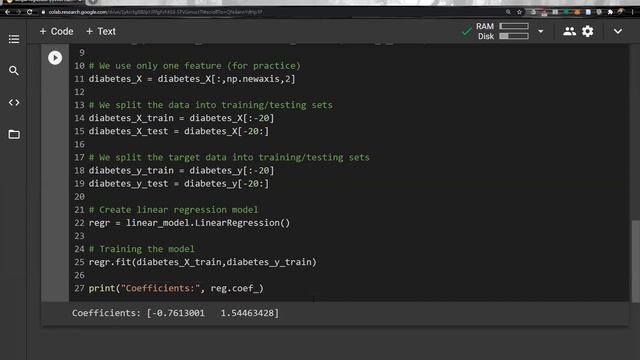
Task: Click the RAM label in the resource indicator
Action: coord(485,26)
